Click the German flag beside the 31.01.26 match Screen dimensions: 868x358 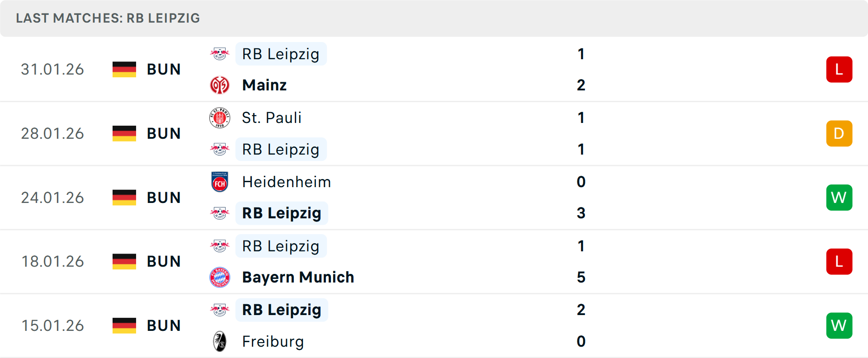pyautogui.click(x=124, y=69)
